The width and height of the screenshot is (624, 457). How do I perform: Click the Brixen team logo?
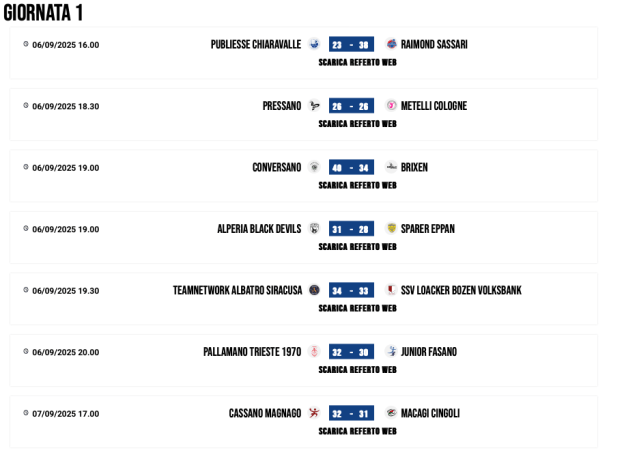[x=391, y=167]
